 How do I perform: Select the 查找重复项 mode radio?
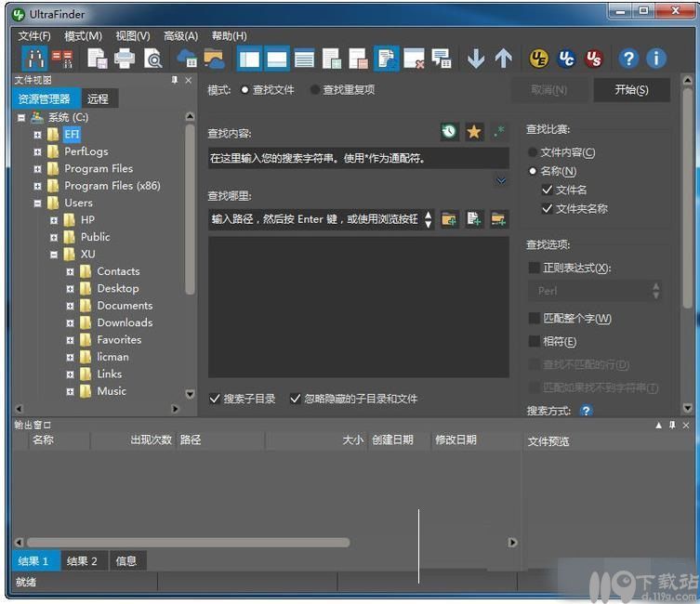(x=315, y=89)
